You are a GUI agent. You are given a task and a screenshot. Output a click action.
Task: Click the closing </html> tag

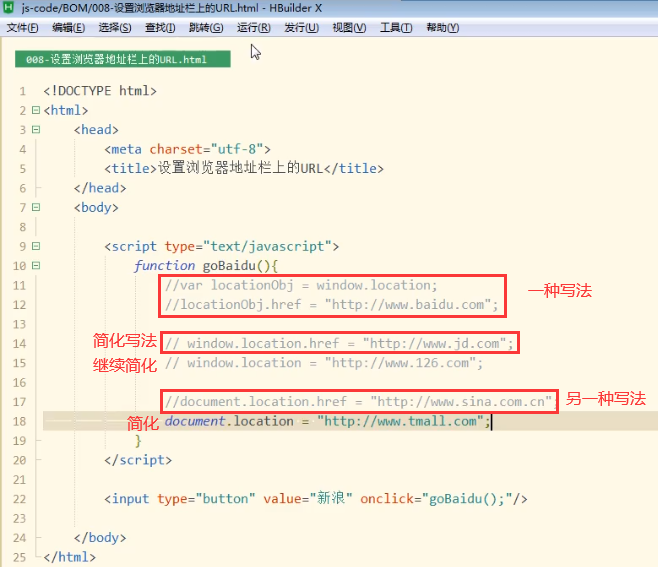click(x=69, y=557)
